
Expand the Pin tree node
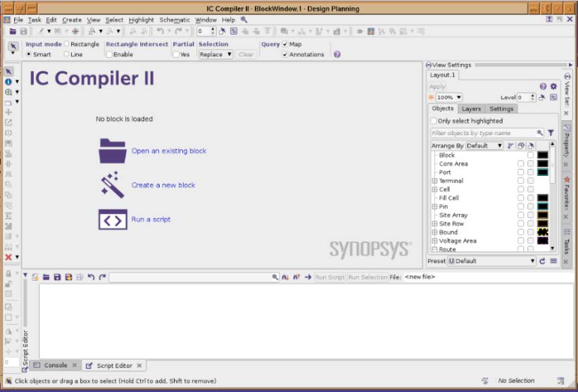tap(434, 207)
